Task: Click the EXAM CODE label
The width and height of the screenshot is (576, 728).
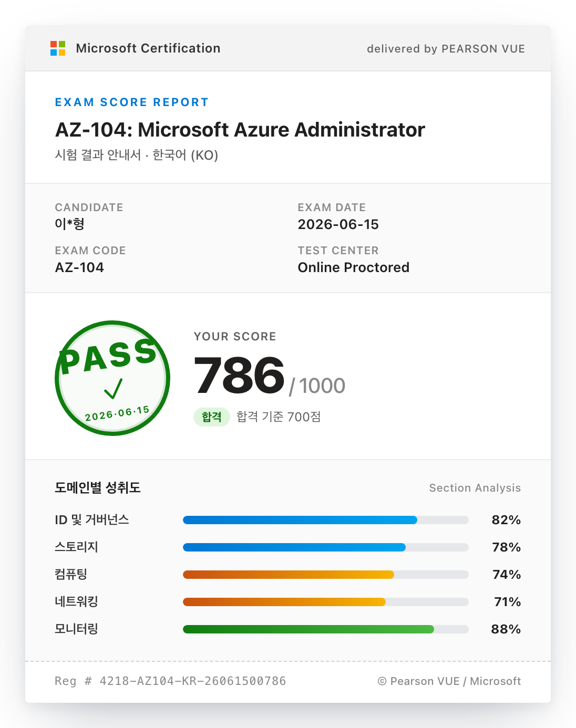Action: pyautogui.click(x=90, y=251)
